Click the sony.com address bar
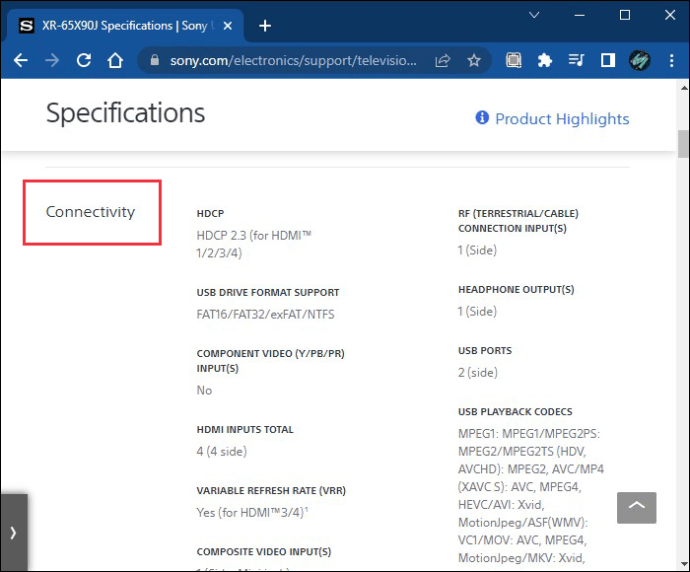 click(293, 60)
